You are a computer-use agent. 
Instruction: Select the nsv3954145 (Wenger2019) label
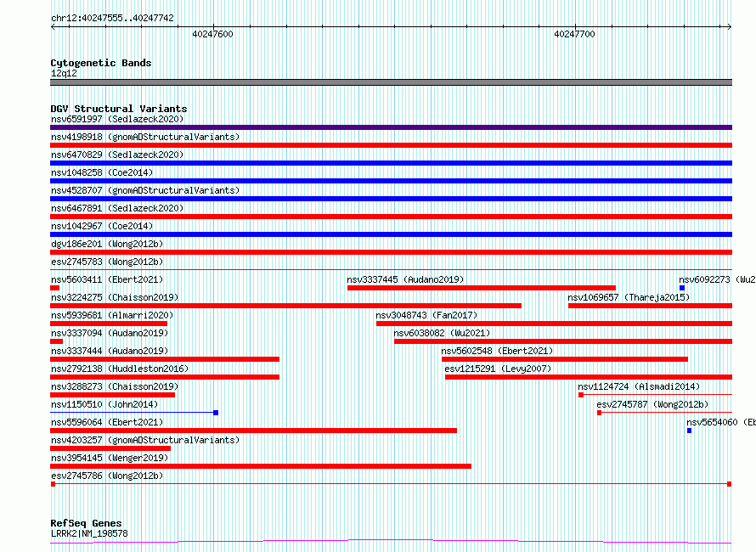(x=110, y=458)
